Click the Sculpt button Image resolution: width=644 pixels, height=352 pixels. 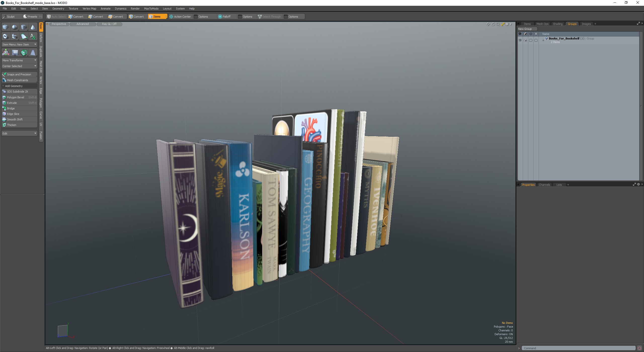(x=11, y=17)
